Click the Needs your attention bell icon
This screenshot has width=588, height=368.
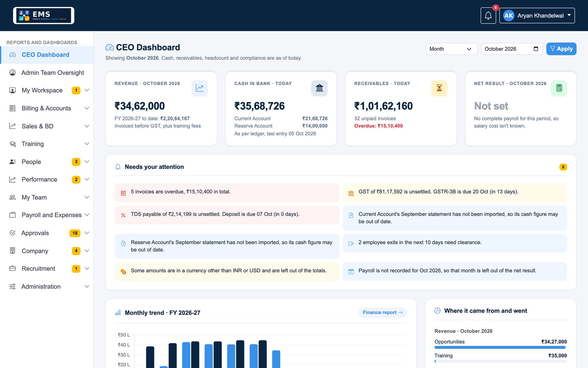[x=118, y=167]
